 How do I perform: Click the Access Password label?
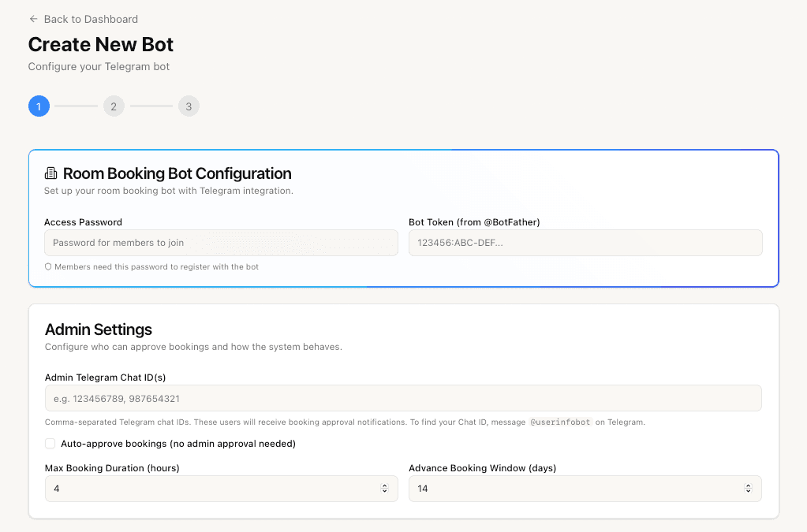click(83, 222)
